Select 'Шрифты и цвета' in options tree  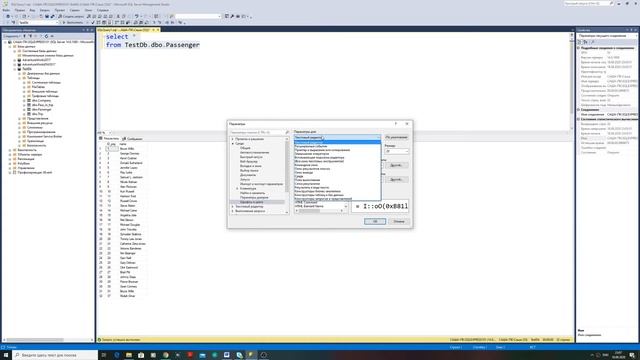coord(251,202)
